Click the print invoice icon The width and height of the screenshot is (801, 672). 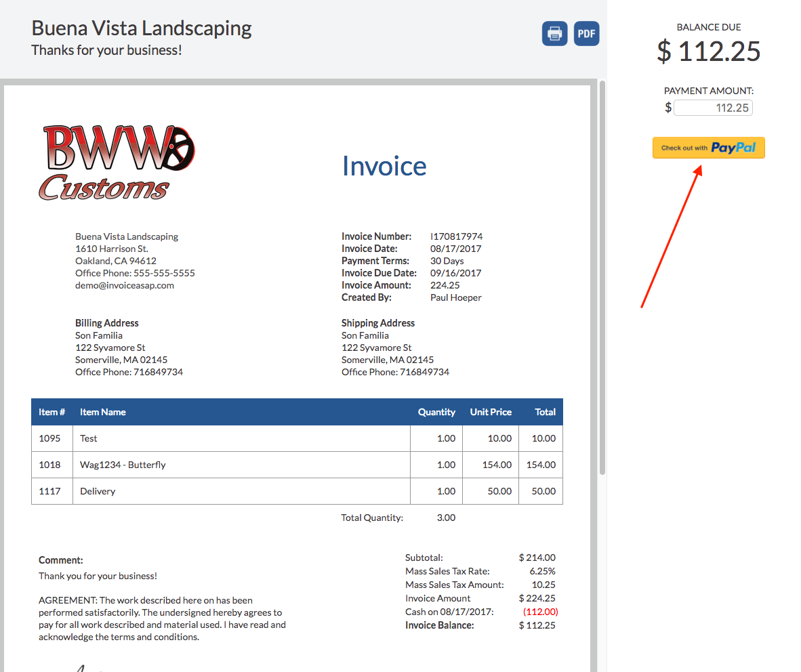(554, 33)
